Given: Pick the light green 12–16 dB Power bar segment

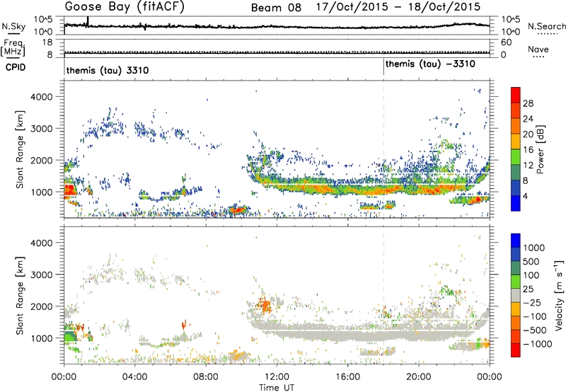Looking at the screenshot, I should [x=516, y=157].
